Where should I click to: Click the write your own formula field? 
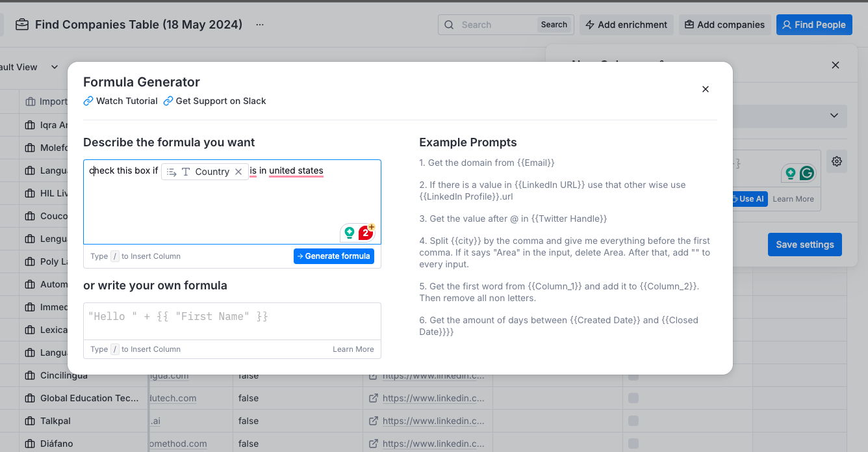pos(232,317)
